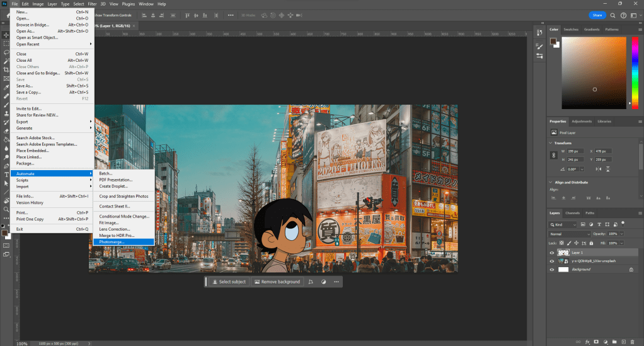This screenshot has height=346, width=644.
Task: Open the layer style fx menu
Action: [587, 341]
